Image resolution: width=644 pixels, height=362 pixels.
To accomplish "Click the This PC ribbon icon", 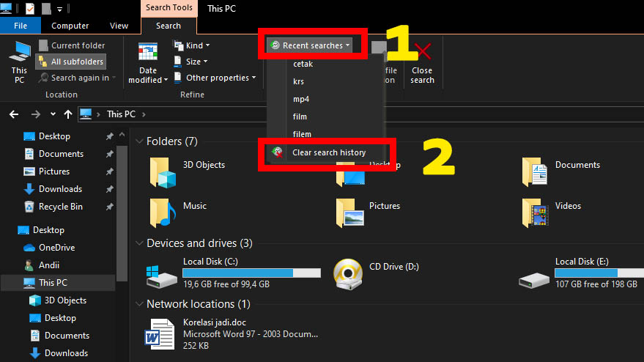I will [19, 62].
